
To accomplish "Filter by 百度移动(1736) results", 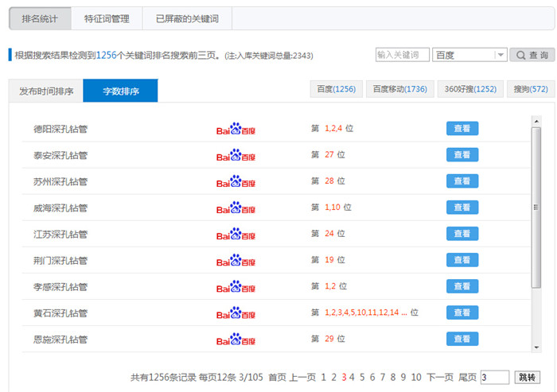I will click(399, 89).
